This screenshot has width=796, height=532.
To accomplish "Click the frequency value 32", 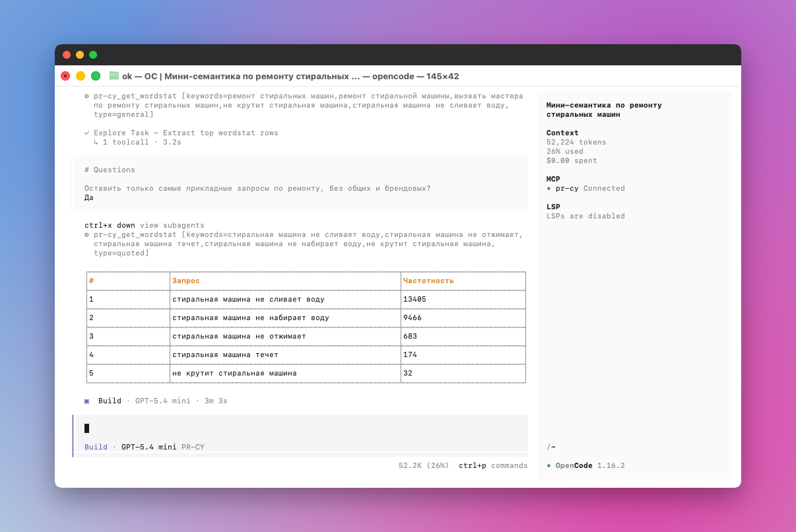I will coord(408,373).
